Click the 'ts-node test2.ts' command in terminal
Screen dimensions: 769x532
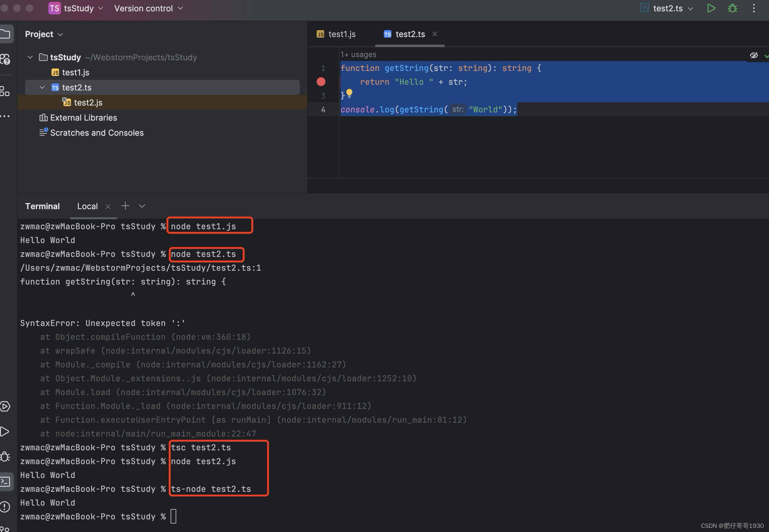[211, 489]
